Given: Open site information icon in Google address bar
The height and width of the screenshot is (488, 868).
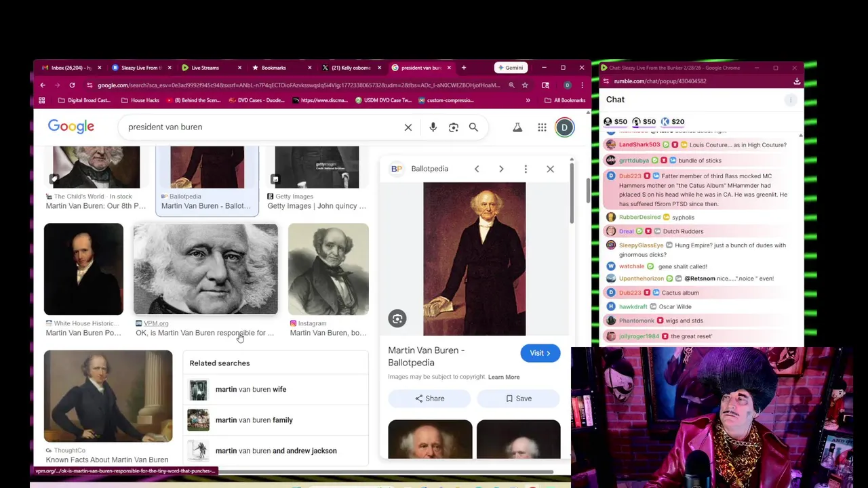Looking at the screenshot, I should [x=90, y=85].
